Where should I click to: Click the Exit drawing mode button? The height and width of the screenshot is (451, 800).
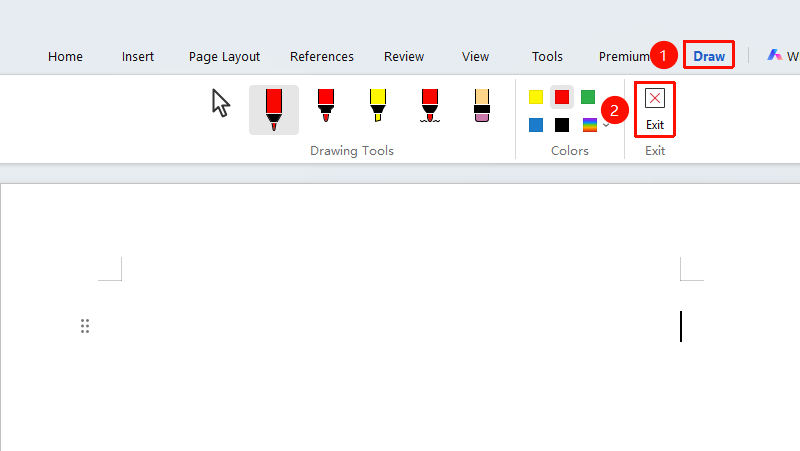pos(655,110)
